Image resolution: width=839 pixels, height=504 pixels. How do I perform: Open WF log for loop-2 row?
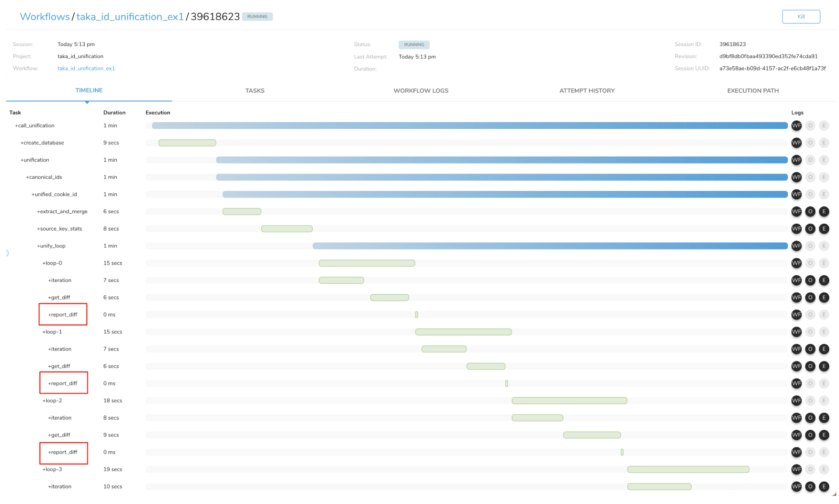(796, 401)
